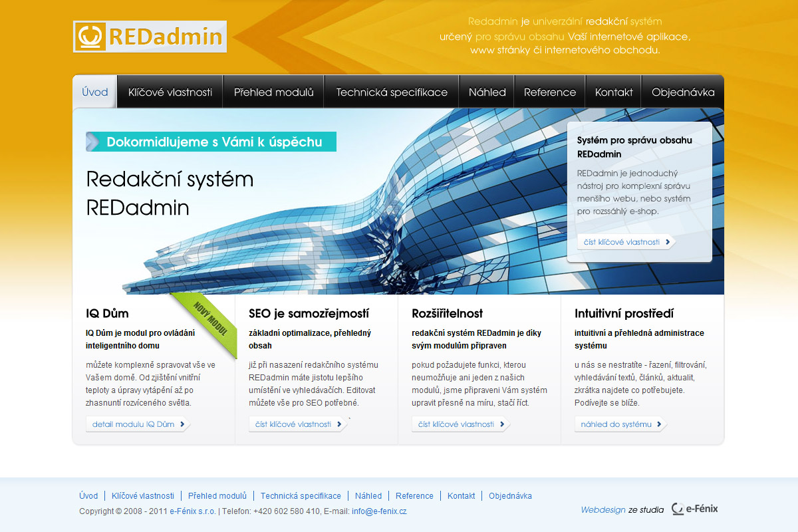Screen dimensions: 798x532
Task: Click the e-Fénix s.r.o. copyright link
Action: pos(193,511)
